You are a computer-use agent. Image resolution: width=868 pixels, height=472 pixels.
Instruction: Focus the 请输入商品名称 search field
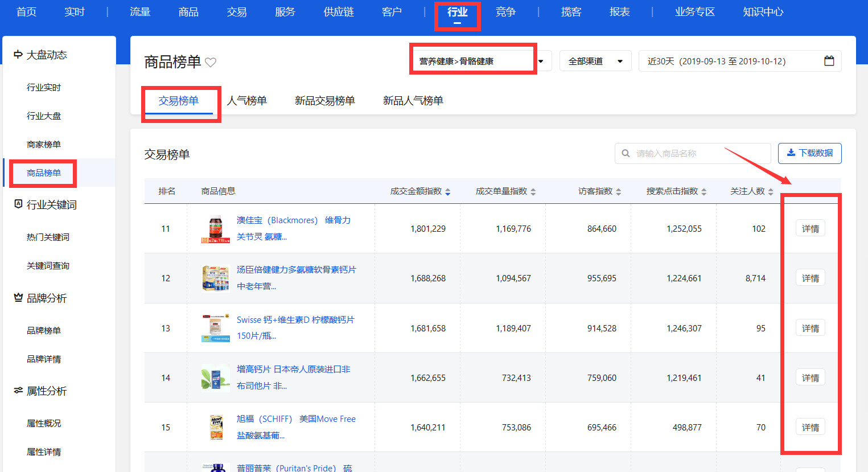[693, 153]
